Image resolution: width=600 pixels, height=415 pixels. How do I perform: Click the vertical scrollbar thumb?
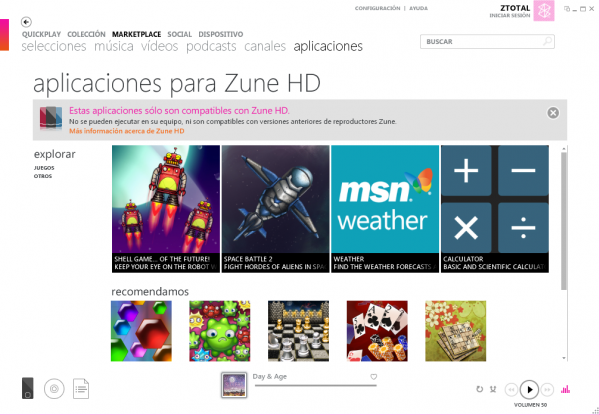[x=564, y=221]
